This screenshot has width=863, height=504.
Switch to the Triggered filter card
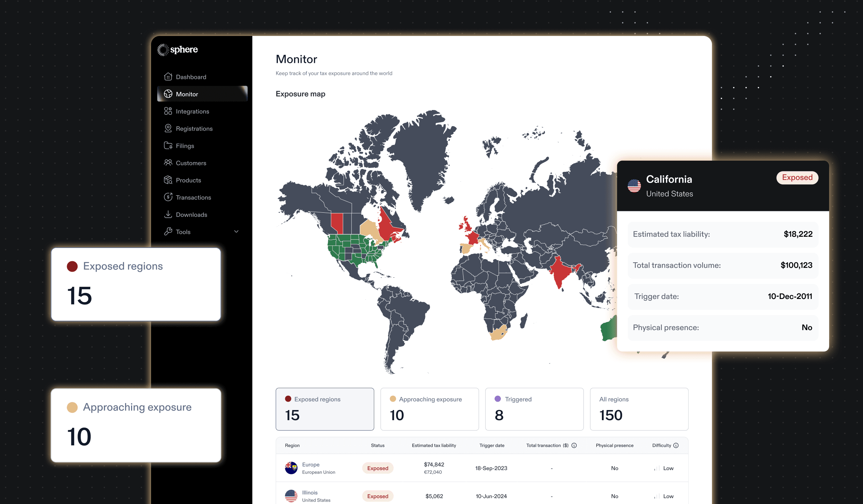pos(534,409)
